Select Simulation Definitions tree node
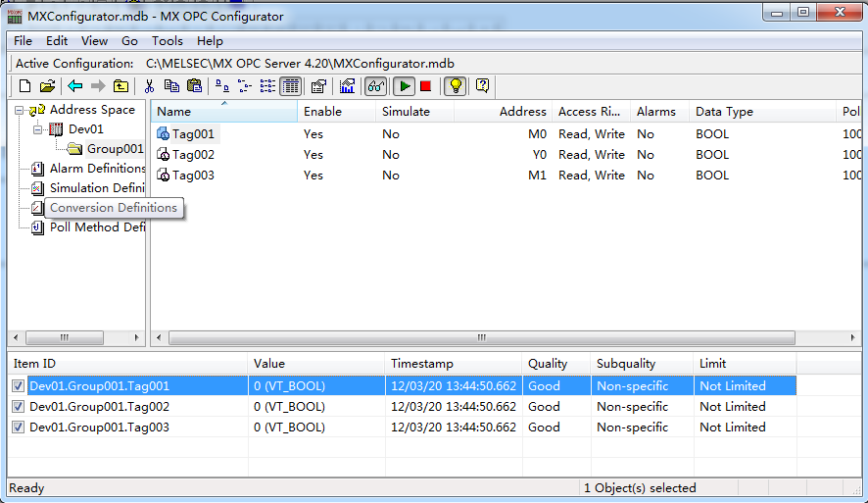 [97, 188]
